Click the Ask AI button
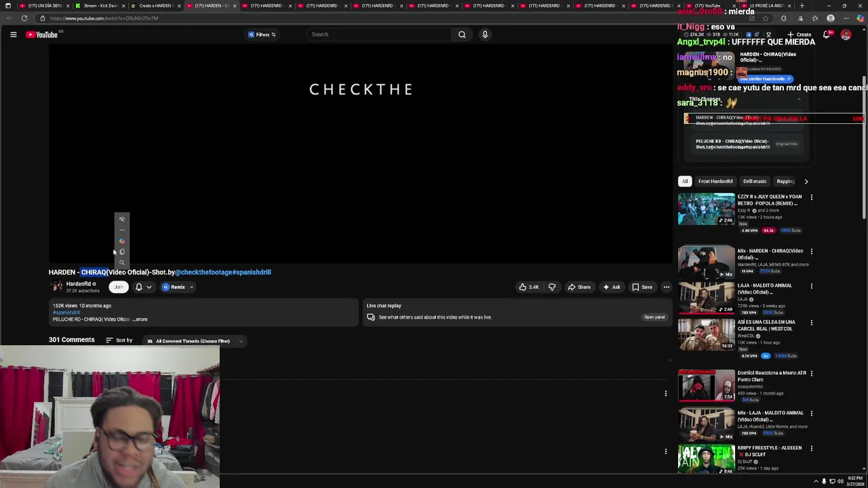This screenshot has width=868, height=488. (611, 287)
